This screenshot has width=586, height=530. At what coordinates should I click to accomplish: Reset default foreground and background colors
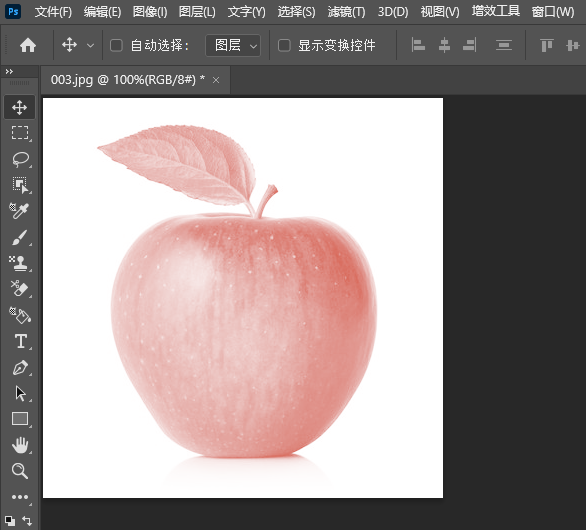coord(10,520)
